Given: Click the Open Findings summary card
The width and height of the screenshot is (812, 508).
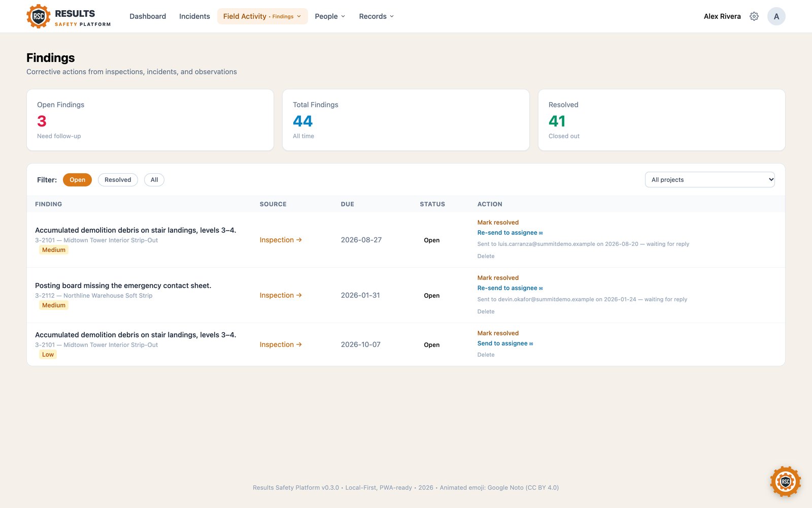Looking at the screenshot, I should coord(150,120).
